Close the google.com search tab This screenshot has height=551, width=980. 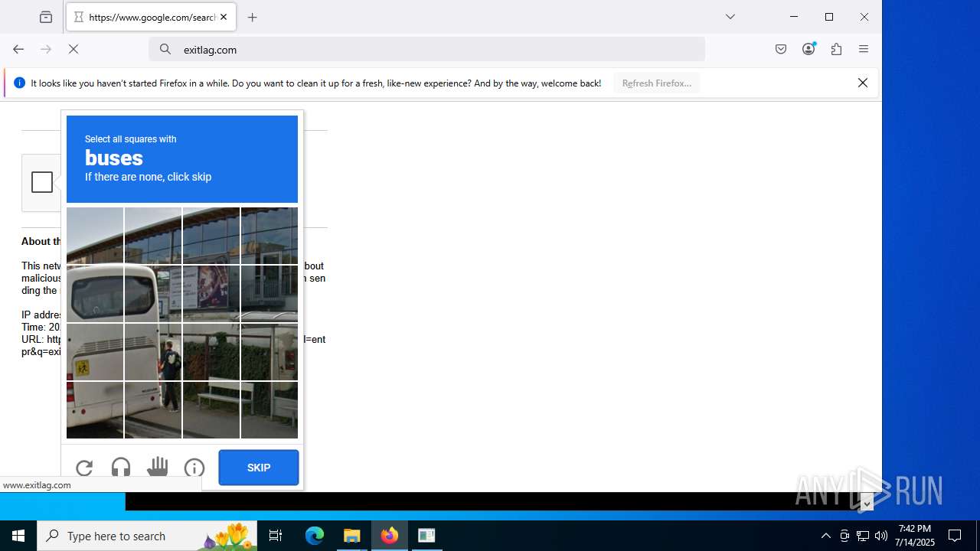pos(224,17)
